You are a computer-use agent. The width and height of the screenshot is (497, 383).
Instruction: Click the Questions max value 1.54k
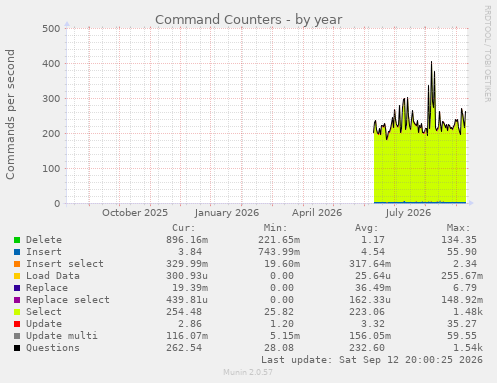tap(468, 348)
